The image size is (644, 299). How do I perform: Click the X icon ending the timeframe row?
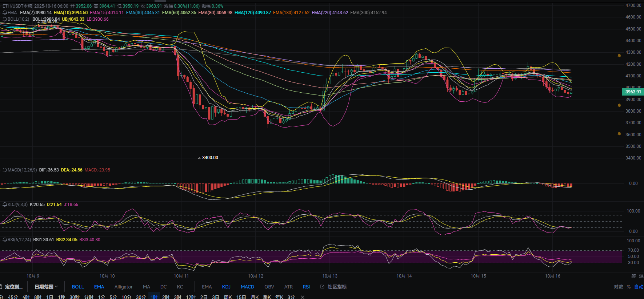click(x=302, y=297)
